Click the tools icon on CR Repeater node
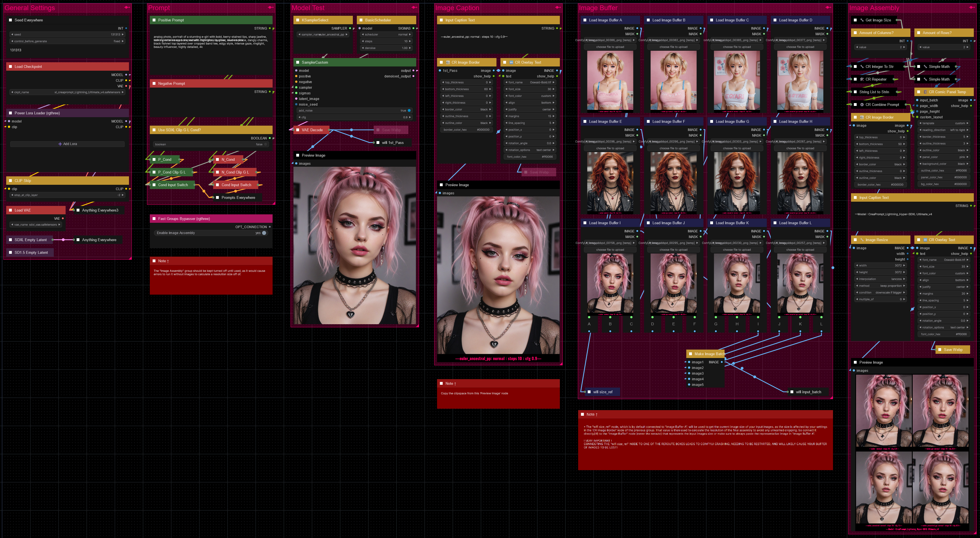 coord(862,79)
